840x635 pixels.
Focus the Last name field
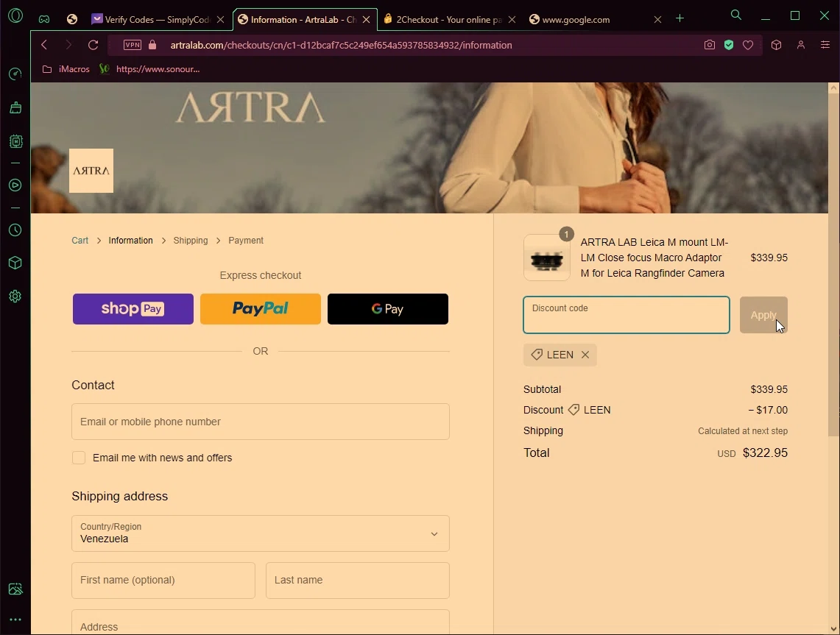tap(357, 581)
